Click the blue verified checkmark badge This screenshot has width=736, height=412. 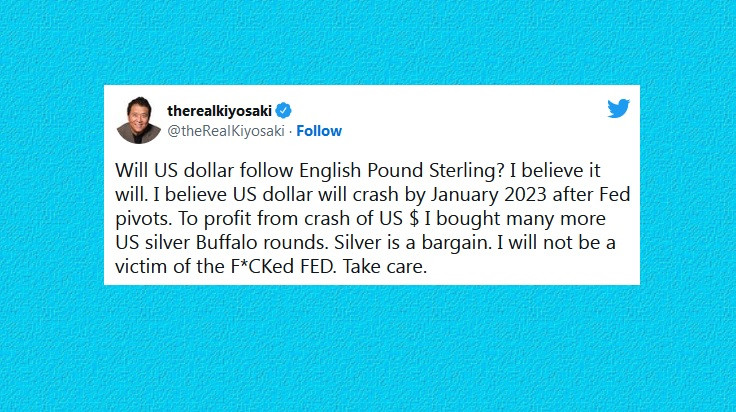click(283, 111)
